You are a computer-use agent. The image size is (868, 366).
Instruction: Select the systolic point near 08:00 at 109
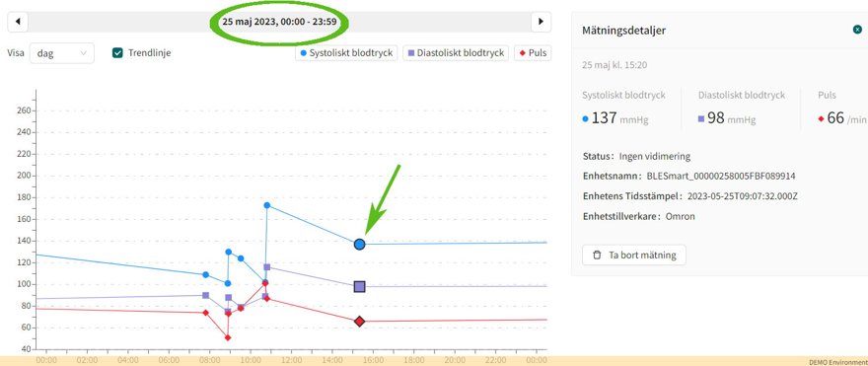(206, 274)
